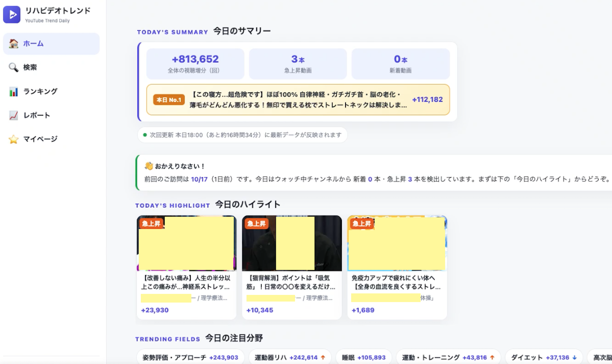This screenshot has height=364, width=612.
Task: Open the ホーム menu item
Action: click(x=51, y=44)
